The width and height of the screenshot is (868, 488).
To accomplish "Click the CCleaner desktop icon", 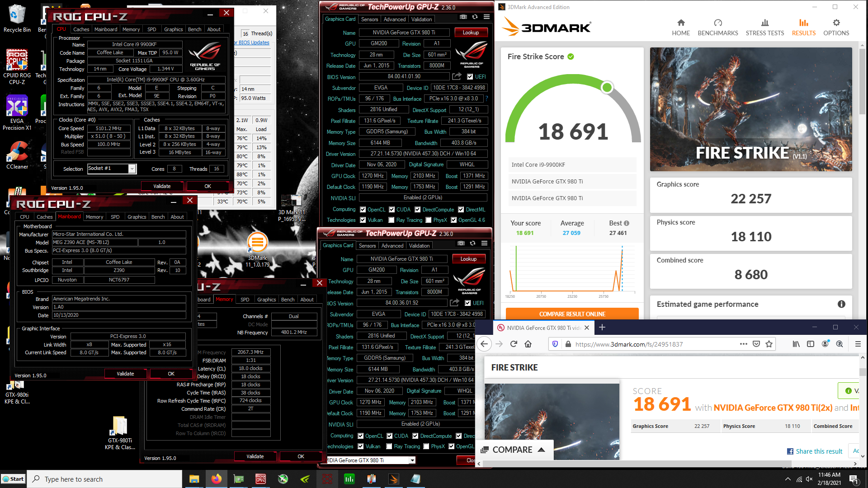I will [x=17, y=155].
